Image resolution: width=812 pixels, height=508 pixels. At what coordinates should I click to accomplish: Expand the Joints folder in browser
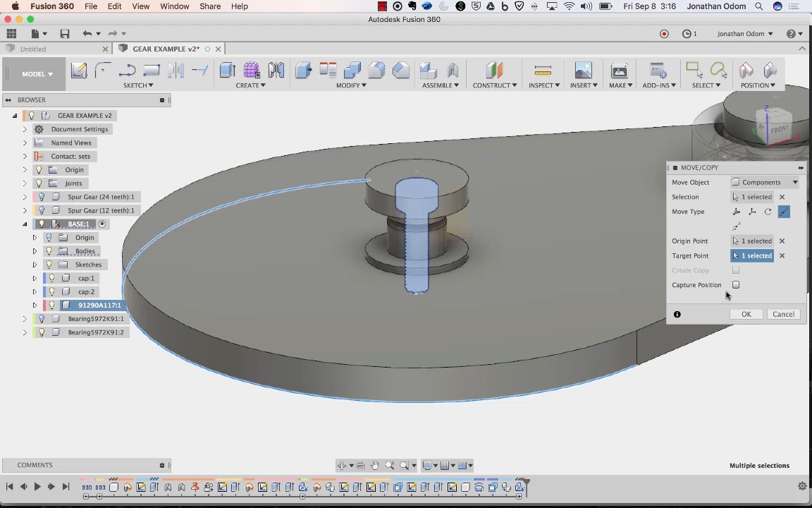25,183
